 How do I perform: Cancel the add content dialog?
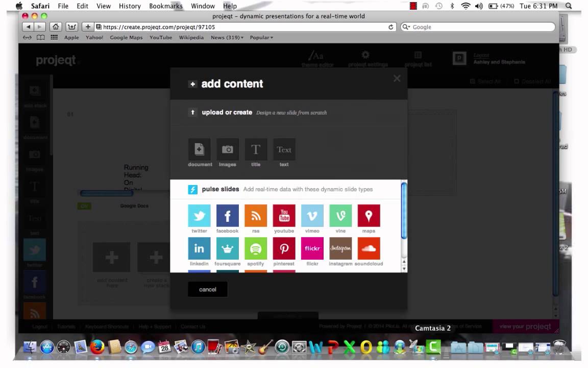[x=207, y=289]
